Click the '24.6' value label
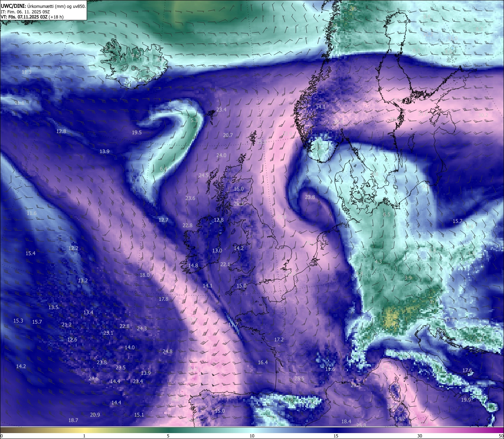 click(93, 379)
